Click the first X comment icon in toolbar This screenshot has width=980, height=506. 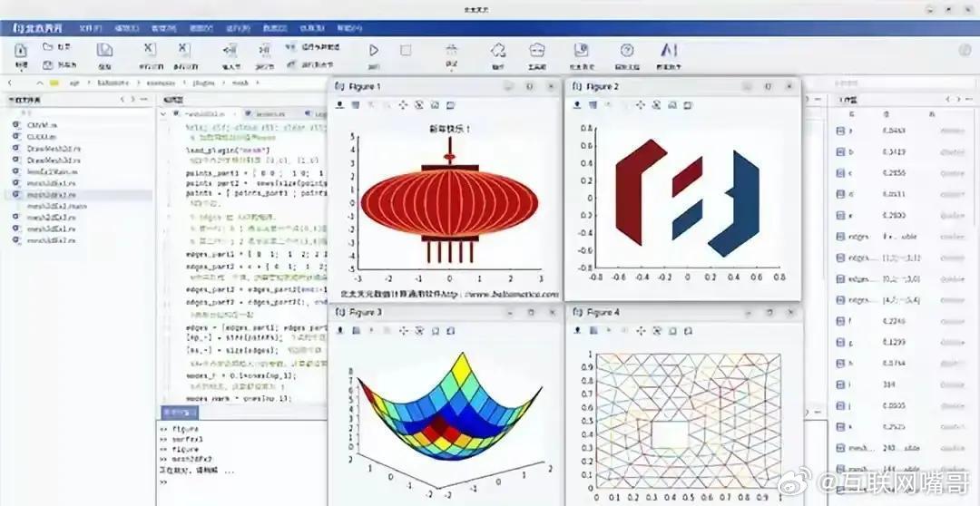pyautogui.click(x=150, y=49)
